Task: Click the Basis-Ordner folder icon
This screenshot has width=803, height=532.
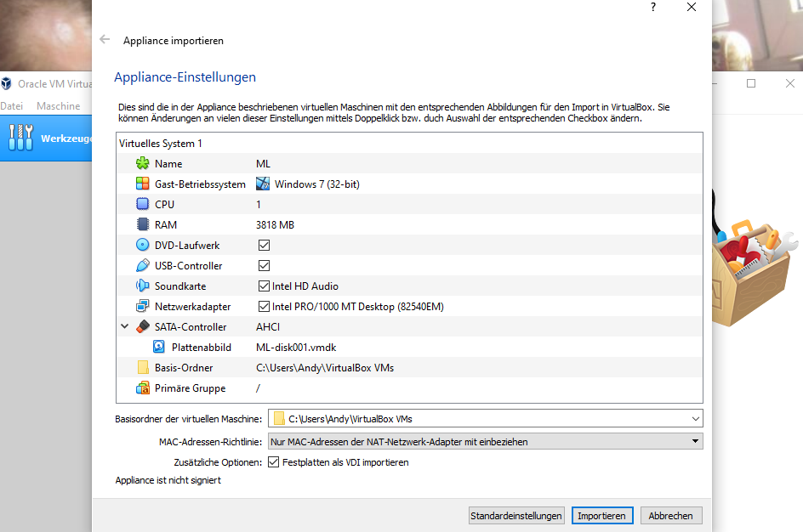Action: 143,367
